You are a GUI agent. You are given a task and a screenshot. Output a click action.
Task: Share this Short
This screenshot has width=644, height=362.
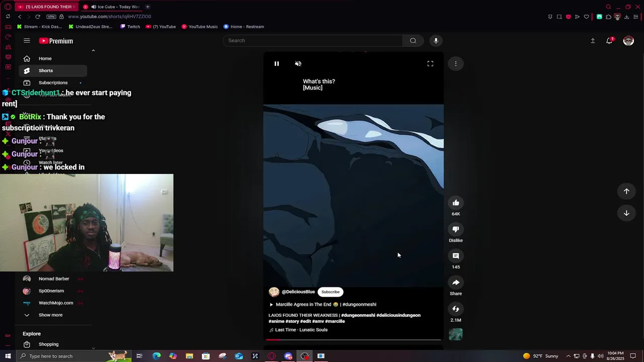tap(456, 283)
